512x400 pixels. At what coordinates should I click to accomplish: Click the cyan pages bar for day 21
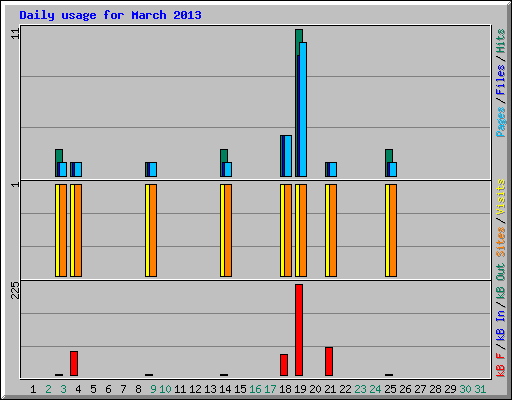tap(333, 170)
